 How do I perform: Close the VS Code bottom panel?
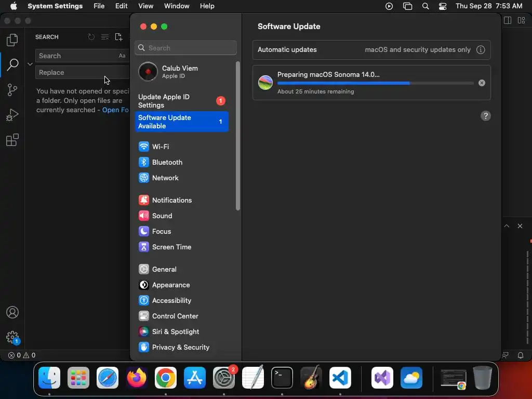[520, 226]
